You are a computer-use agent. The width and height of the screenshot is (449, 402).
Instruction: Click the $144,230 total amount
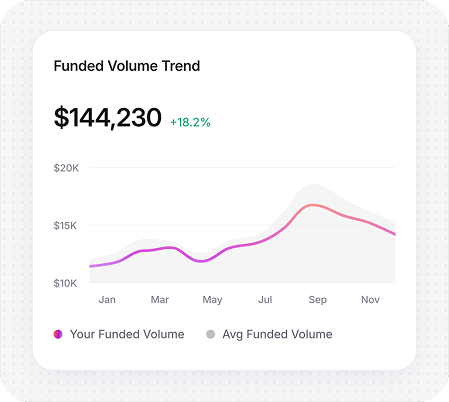(108, 118)
